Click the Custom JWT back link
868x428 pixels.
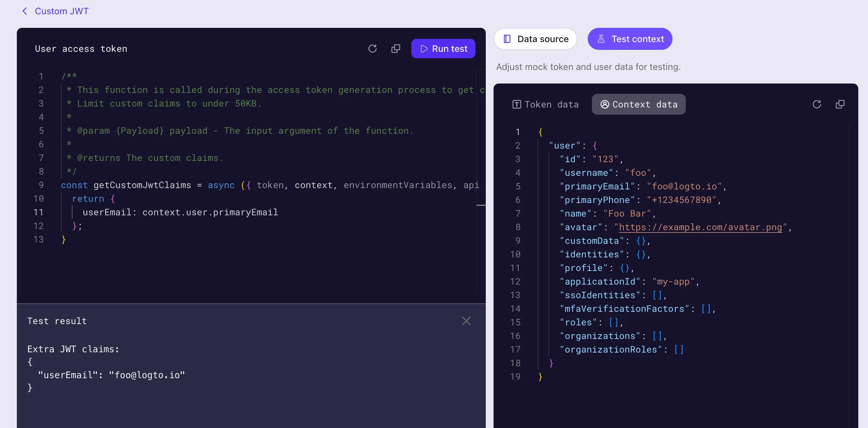[x=61, y=11]
